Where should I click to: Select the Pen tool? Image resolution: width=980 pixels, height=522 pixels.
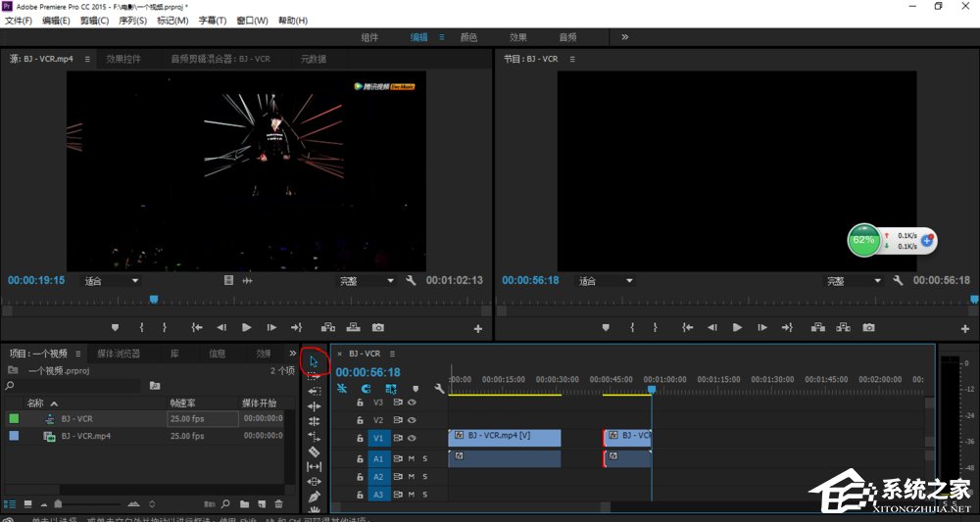314,497
